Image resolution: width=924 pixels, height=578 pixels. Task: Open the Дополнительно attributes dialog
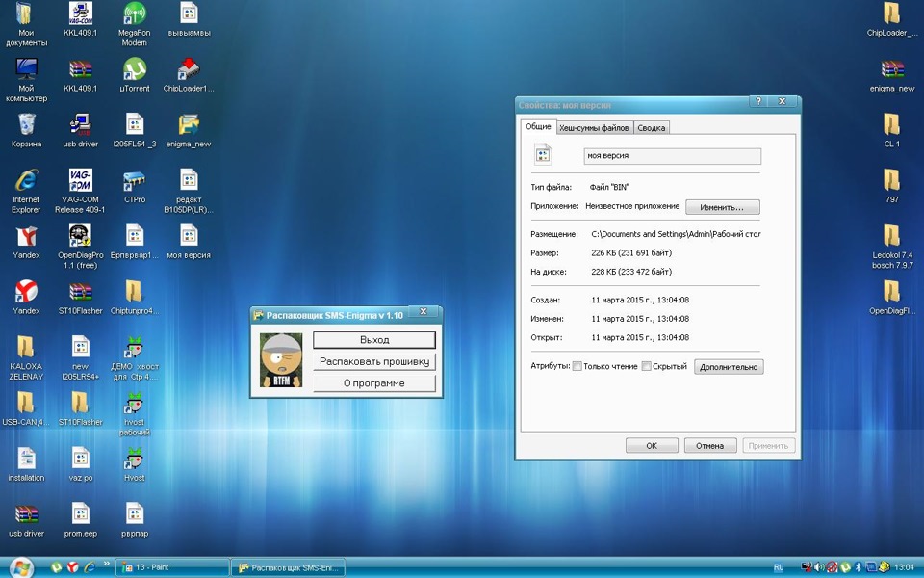(x=729, y=367)
